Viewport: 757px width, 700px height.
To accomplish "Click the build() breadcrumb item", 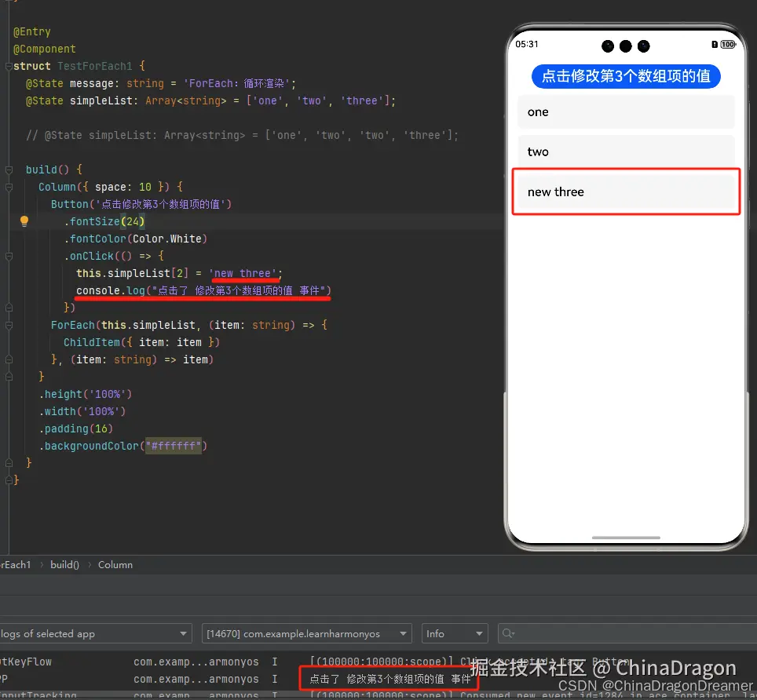I will tap(64, 564).
